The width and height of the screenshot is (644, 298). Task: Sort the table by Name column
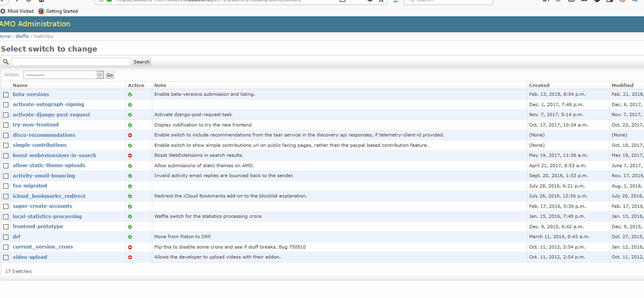tap(20, 85)
